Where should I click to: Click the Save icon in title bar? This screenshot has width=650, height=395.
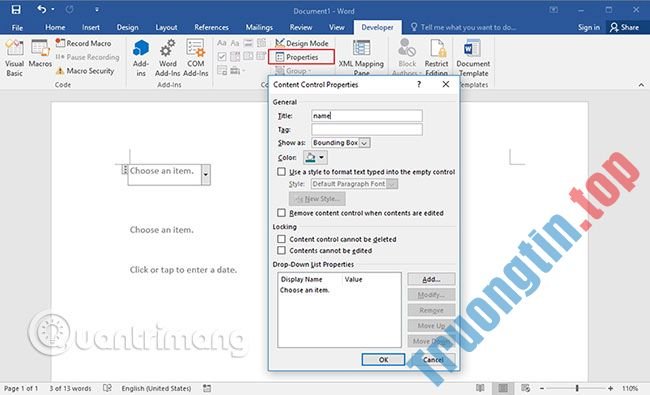tap(16, 10)
